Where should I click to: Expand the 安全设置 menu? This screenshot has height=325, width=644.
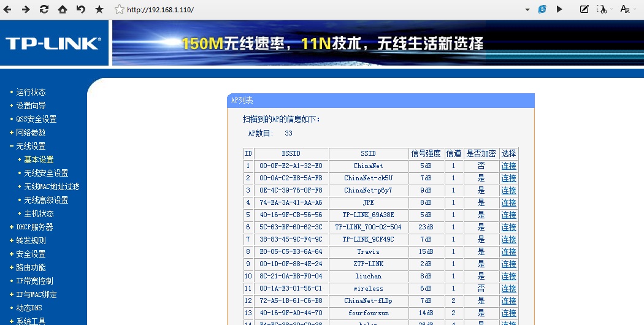[x=31, y=254]
